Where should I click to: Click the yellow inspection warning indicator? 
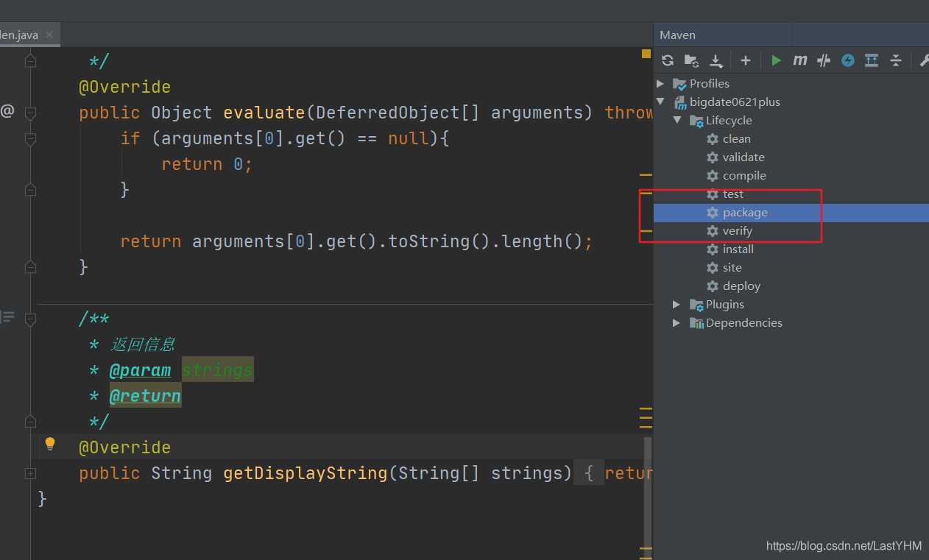click(x=646, y=54)
